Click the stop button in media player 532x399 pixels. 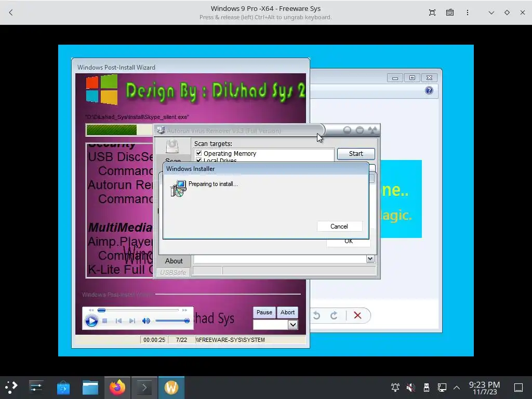[105, 321]
